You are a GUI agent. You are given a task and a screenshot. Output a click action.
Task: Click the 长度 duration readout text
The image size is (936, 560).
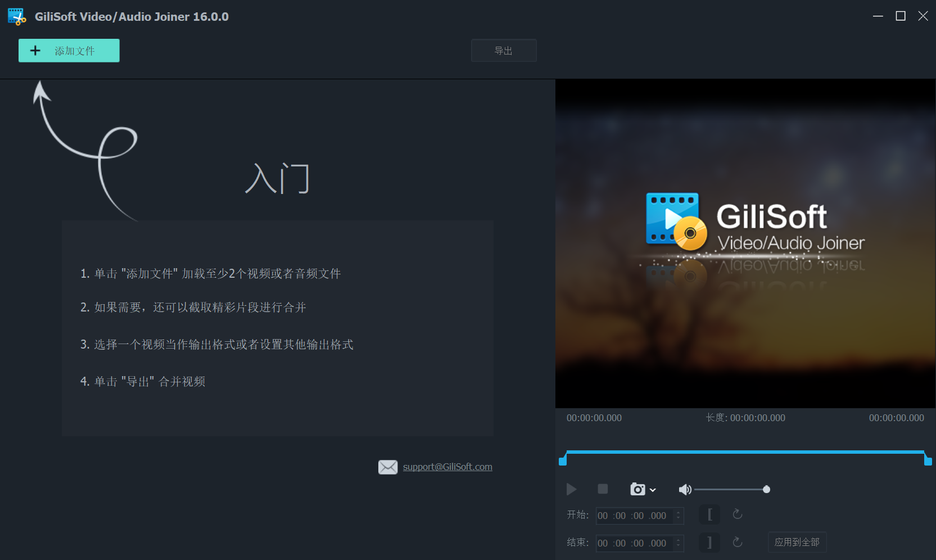coord(745,418)
